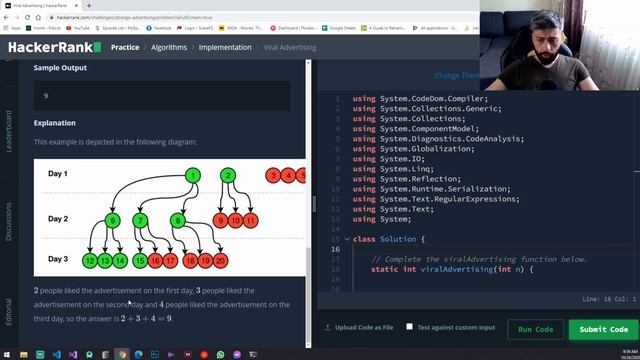Click the Viral Advertising breadcrumb
640x360 pixels.
pos(290,47)
